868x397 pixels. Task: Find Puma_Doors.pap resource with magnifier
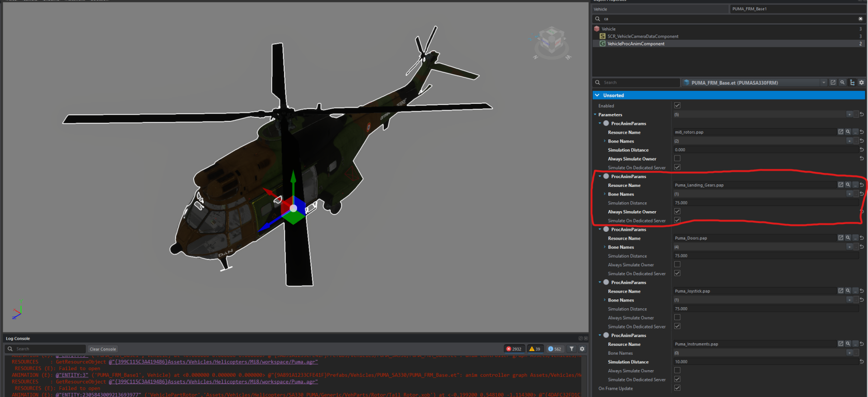848,238
